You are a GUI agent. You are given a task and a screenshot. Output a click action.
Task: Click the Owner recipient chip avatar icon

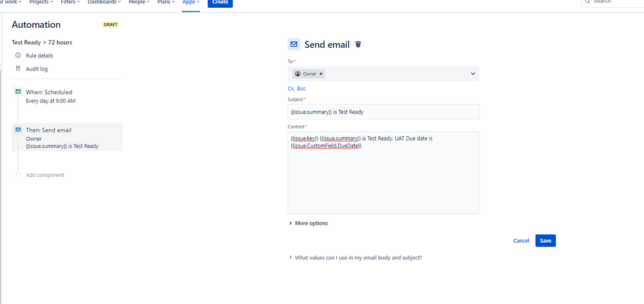click(298, 74)
